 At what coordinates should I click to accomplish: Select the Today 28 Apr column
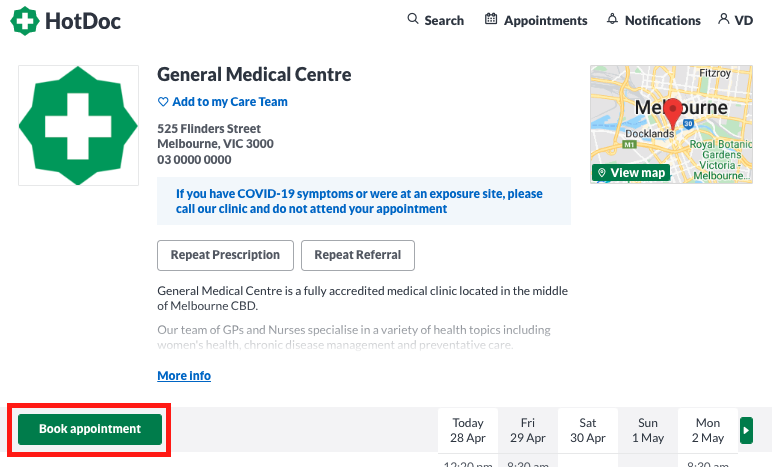[468, 431]
